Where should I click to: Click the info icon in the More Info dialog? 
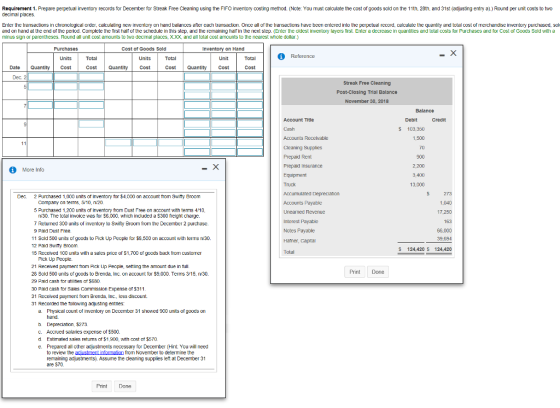pyautogui.click(x=13, y=170)
